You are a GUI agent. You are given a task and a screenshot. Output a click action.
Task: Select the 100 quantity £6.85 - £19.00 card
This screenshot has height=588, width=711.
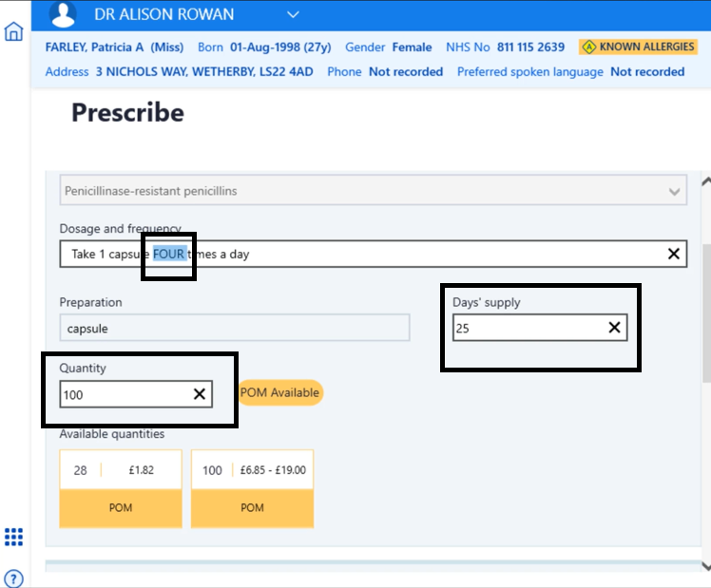[252, 488]
